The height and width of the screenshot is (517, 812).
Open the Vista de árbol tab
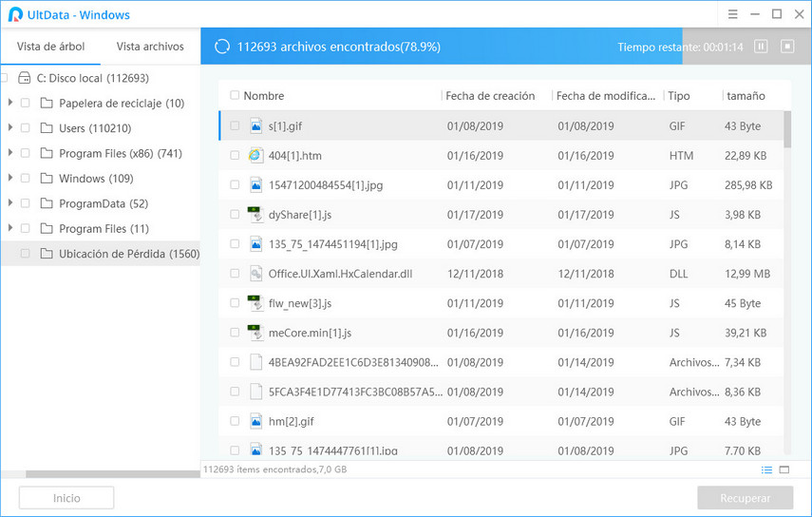click(50, 47)
